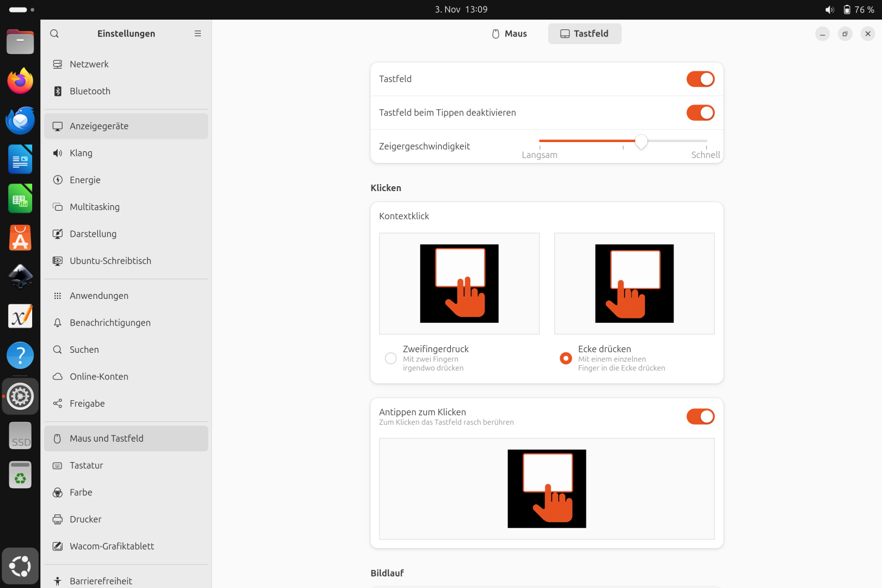Viewport: 882px width, 588px height.
Task: Open Ubuntu-Schreibtisch settings
Action: point(126,261)
